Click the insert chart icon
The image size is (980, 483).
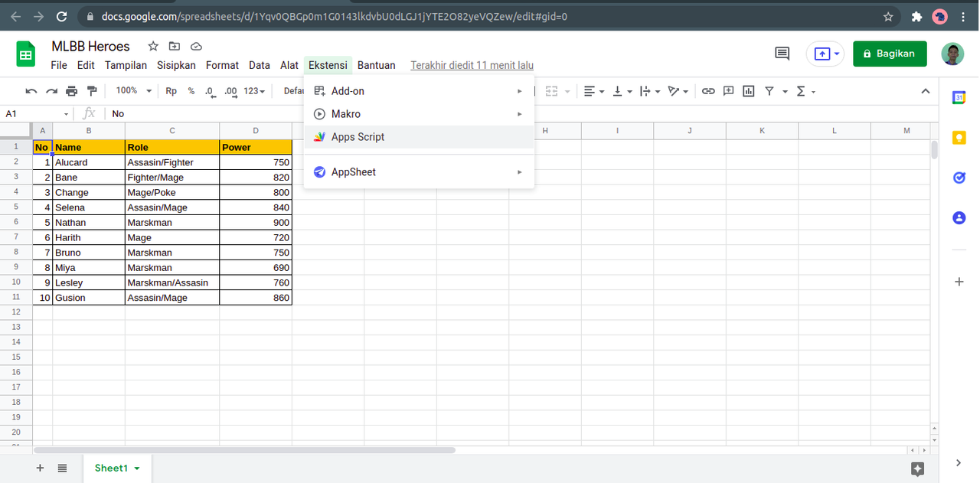pyautogui.click(x=749, y=91)
